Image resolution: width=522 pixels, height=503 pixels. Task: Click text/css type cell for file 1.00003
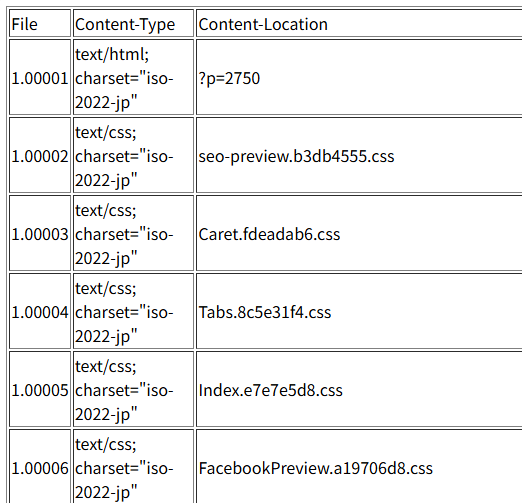pos(133,233)
